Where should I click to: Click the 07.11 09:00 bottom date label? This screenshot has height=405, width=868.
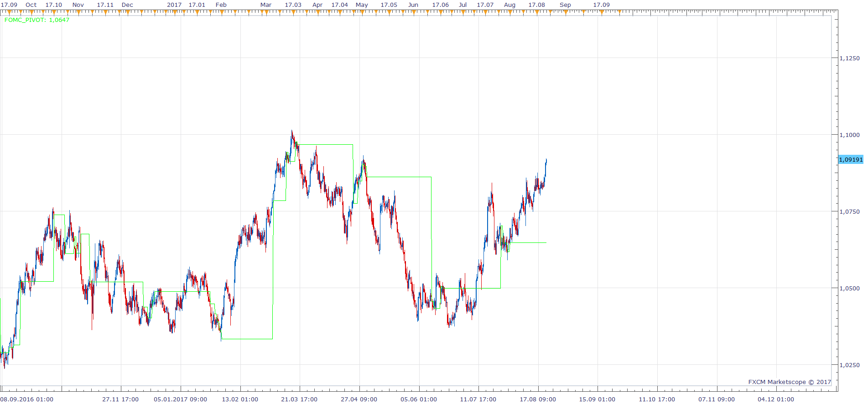pos(717,399)
